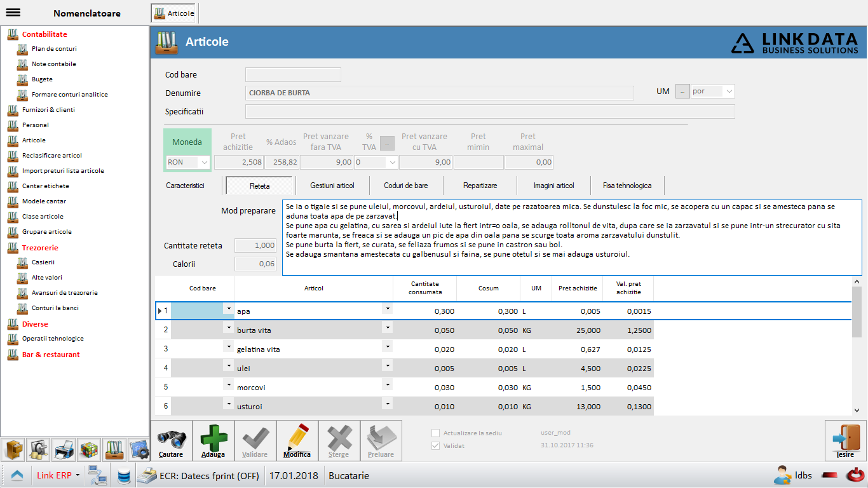The width and height of the screenshot is (868, 488).
Task: Select the Reteta tab
Action: coord(259,186)
